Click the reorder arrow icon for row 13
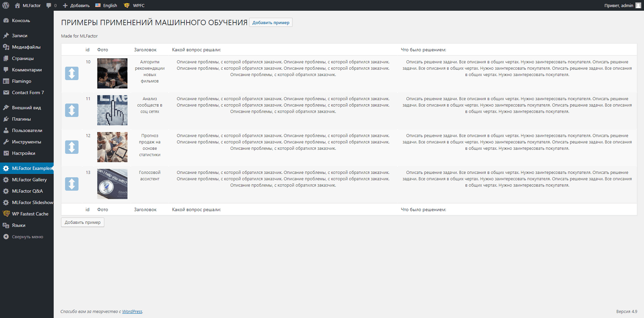This screenshot has width=644, height=318. click(72, 184)
